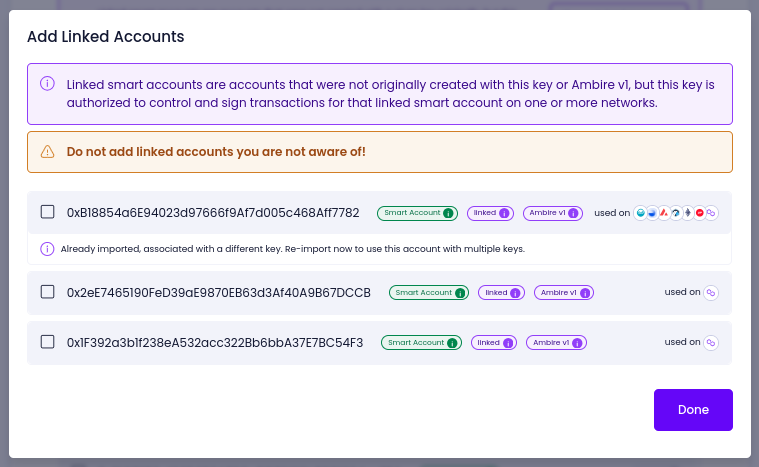Click the Ethereum network icon in first row
Image resolution: width=759 pixels, height=467 pixels.
point(687,213)
